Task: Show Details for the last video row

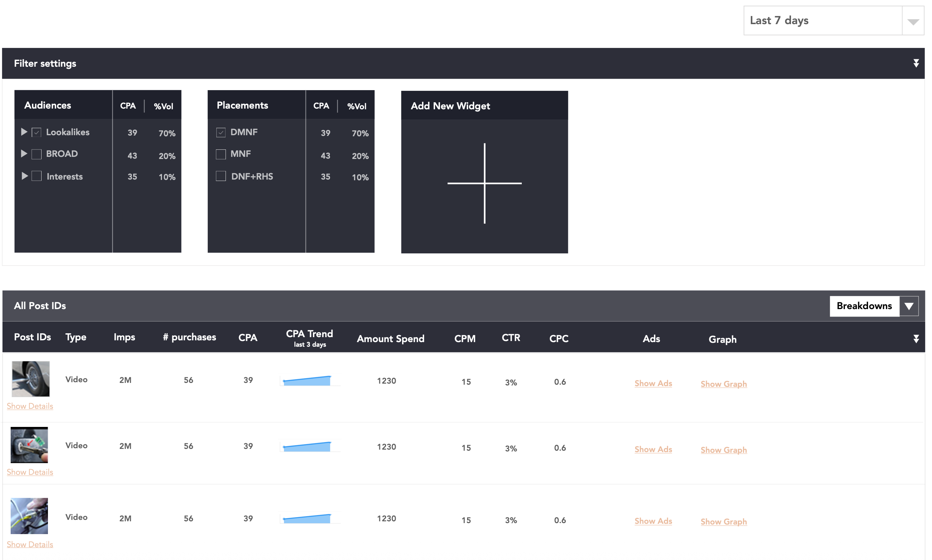Action: click(x=30, y=544)
